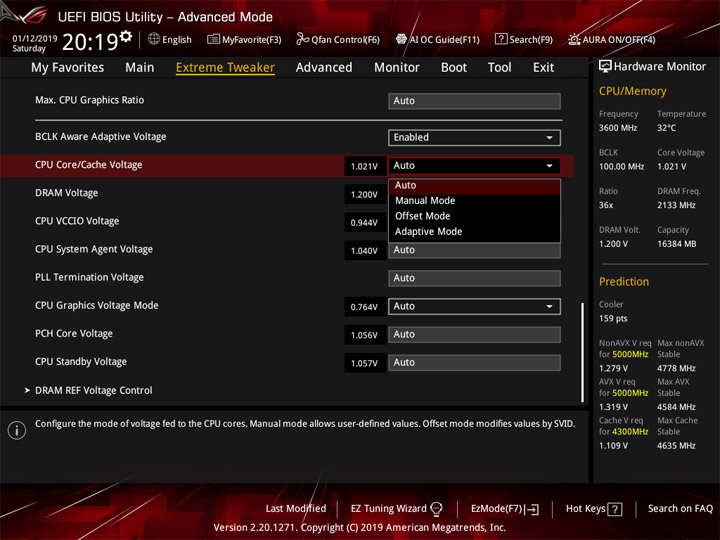Open CPU Graphics Voltage Mode dropdown
This screenshot has width=720, height=540.
point(474,306)
